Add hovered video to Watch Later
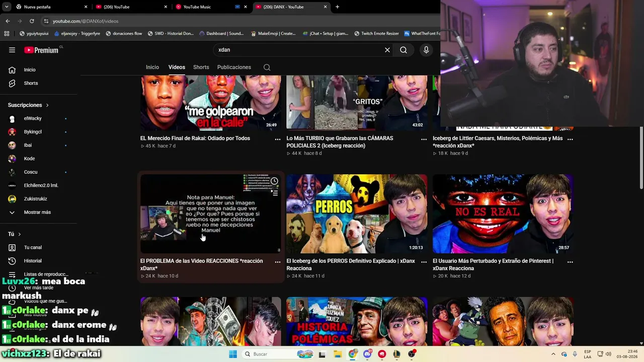 click(274, 181)
